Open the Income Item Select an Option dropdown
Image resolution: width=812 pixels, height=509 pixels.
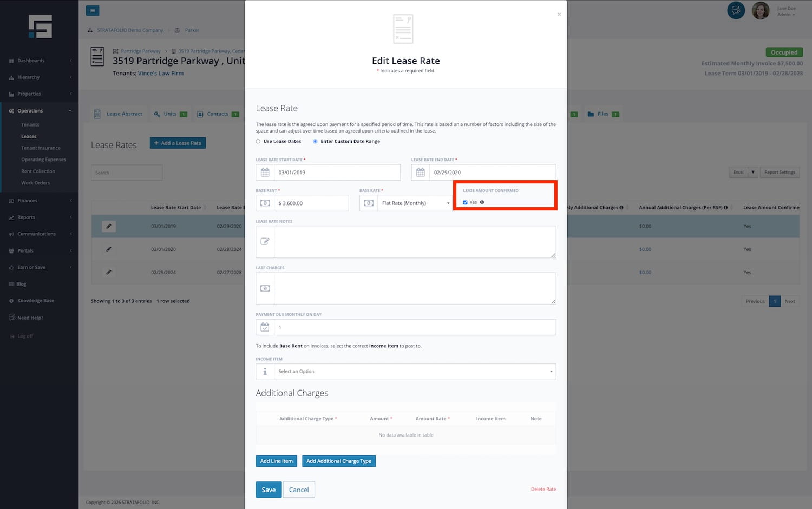415,372
